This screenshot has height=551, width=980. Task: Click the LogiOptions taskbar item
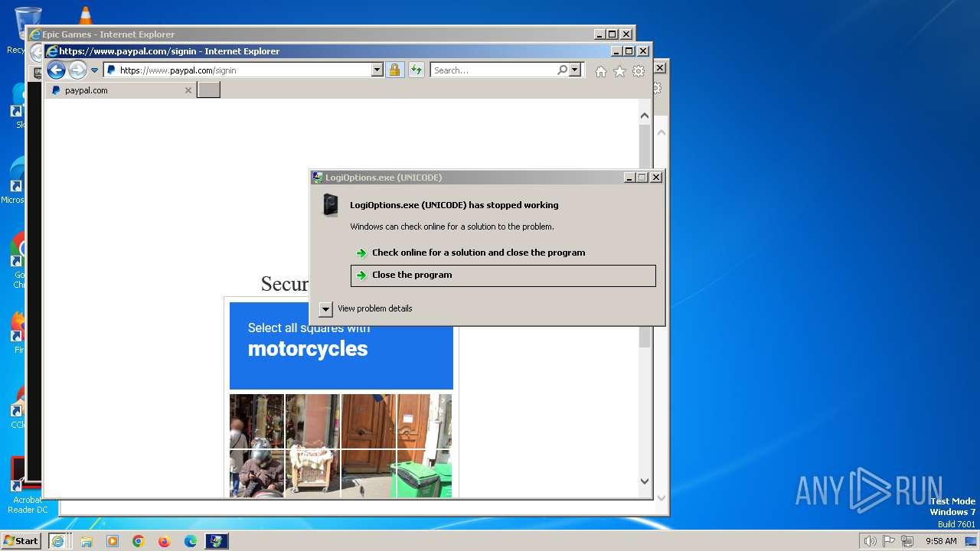(217, 541)
